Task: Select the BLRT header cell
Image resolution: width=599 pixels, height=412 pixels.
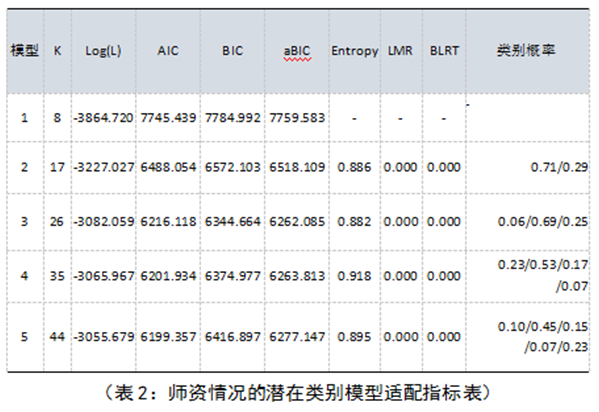Action: [x=444, y=51]
